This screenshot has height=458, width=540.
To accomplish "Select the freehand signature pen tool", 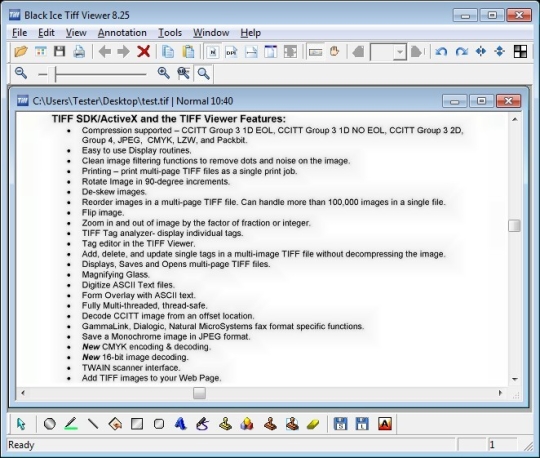I will 202,424.
